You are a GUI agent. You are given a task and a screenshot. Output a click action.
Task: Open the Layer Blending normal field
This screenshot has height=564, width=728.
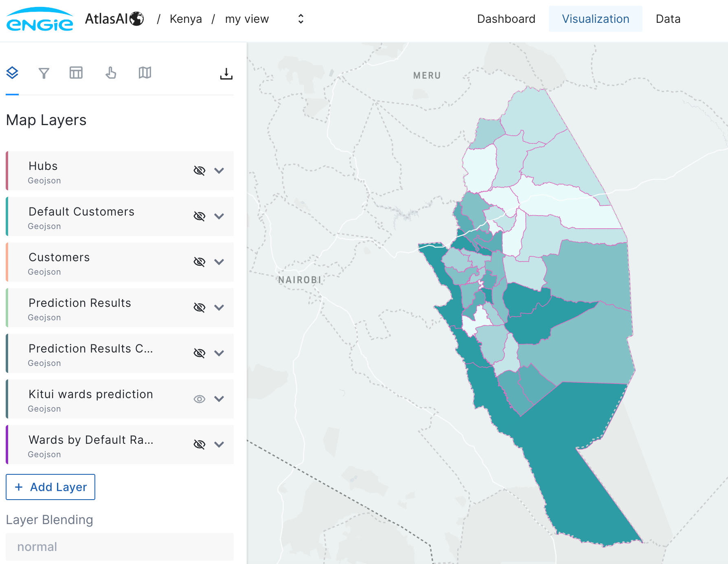coord(120,546)
